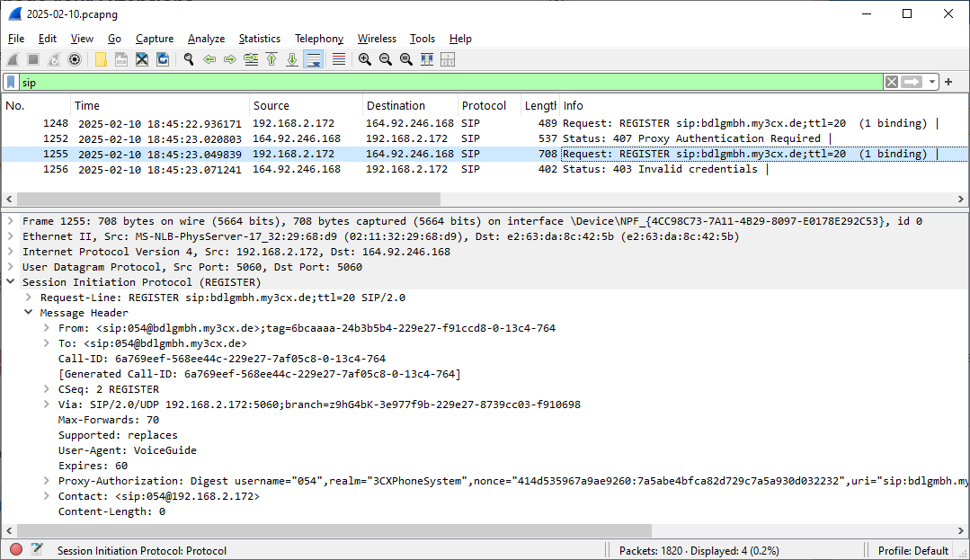This screenshot has height=560, width=970.
Task: Expand the Contact header node
Action: click(x=47, y=496)
